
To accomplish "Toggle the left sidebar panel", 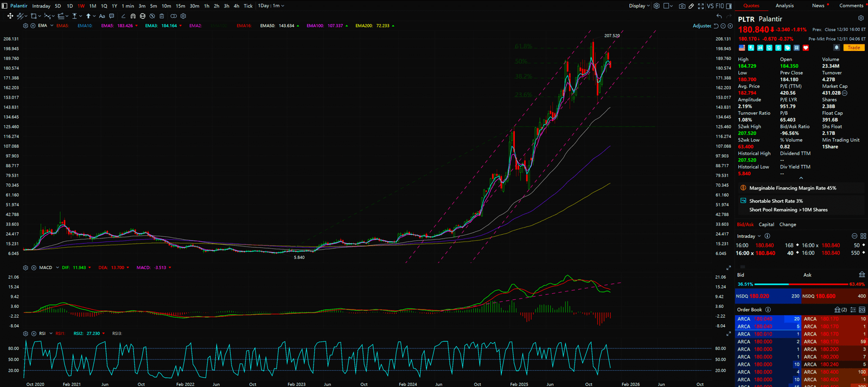I will coord(5,6).
